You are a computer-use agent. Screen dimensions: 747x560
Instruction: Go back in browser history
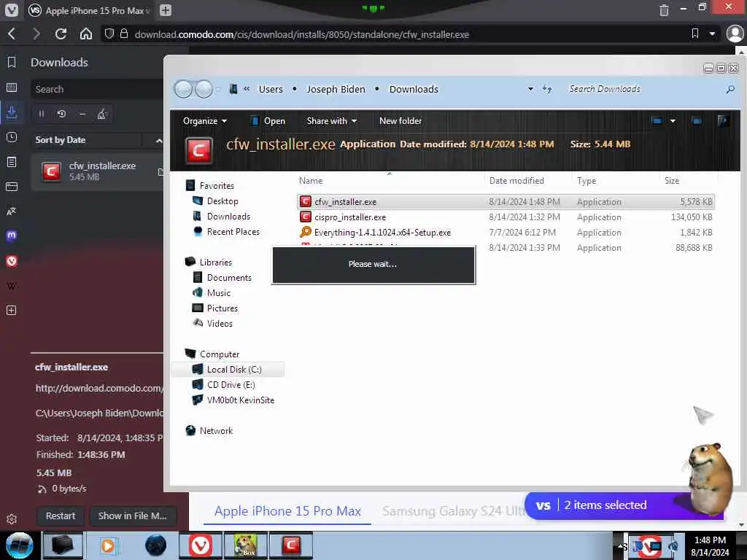tap(12, 34)
